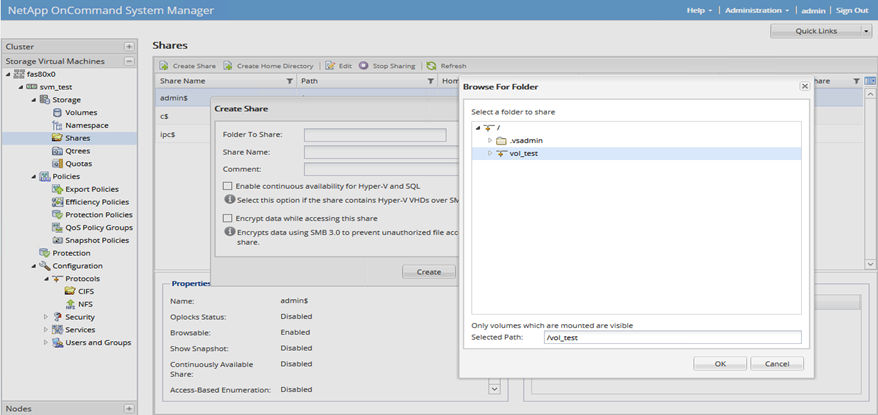This screenshot has height=415, width=878.
Task: Click the Stop Sharing icon
Action: pos(363,66)
